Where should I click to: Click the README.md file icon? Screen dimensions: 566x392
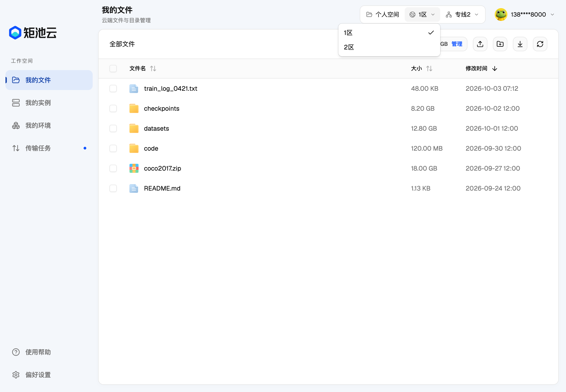click(x=134, y=188)
